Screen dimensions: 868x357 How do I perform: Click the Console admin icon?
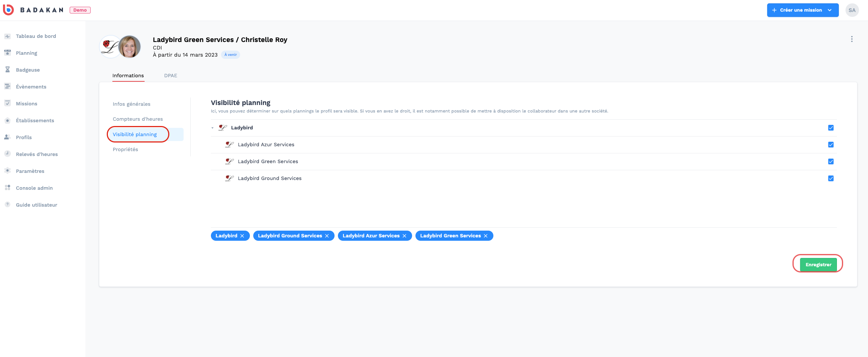7,187
